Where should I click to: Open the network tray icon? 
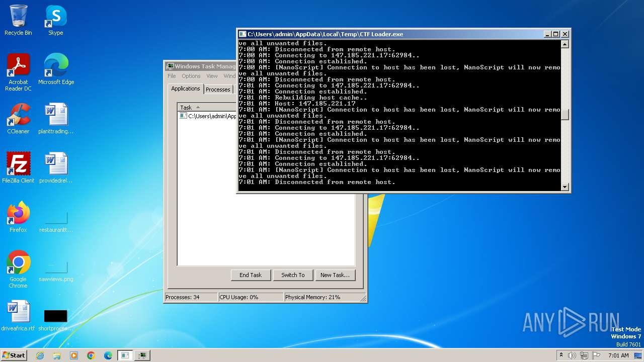coord(584,355)
